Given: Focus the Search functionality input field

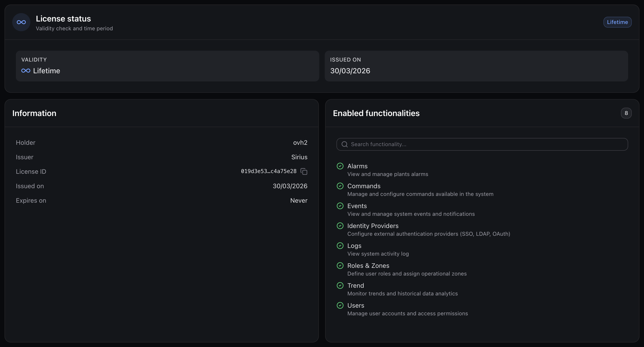Looking at the screenshot, I should coord(482,144).
